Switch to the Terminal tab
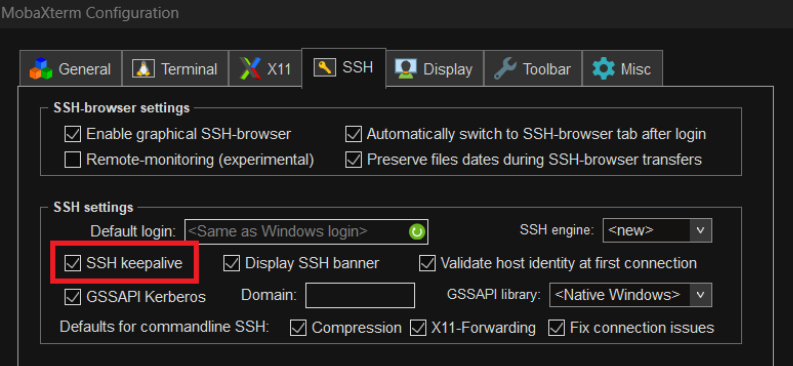 click(x=175, y=68)
